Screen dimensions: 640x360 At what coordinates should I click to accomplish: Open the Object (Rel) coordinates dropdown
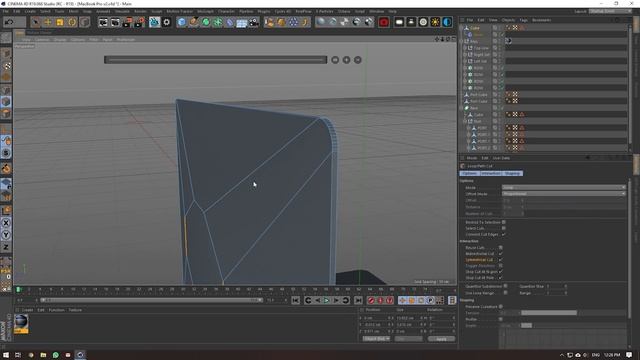(x=376, y=339)
